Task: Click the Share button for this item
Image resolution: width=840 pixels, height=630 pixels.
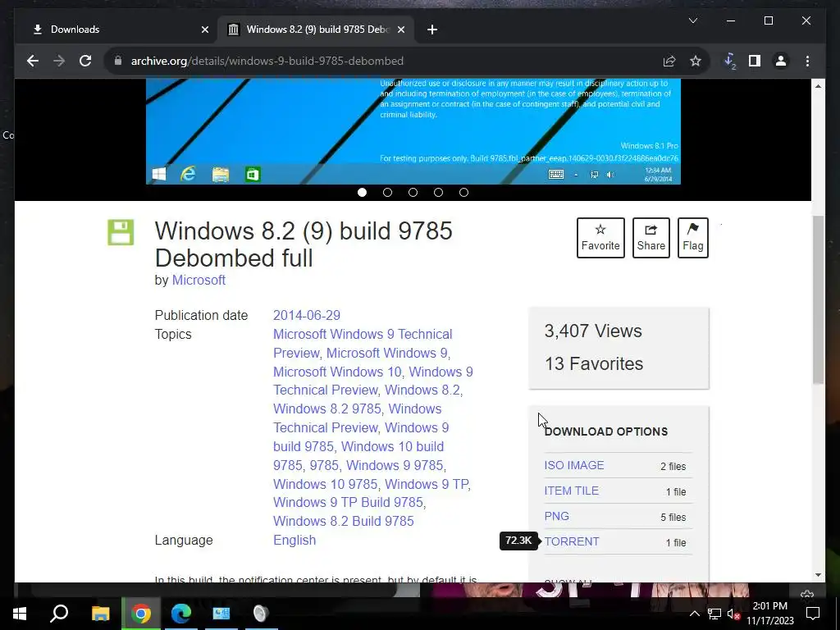Action: coord(651,238)
